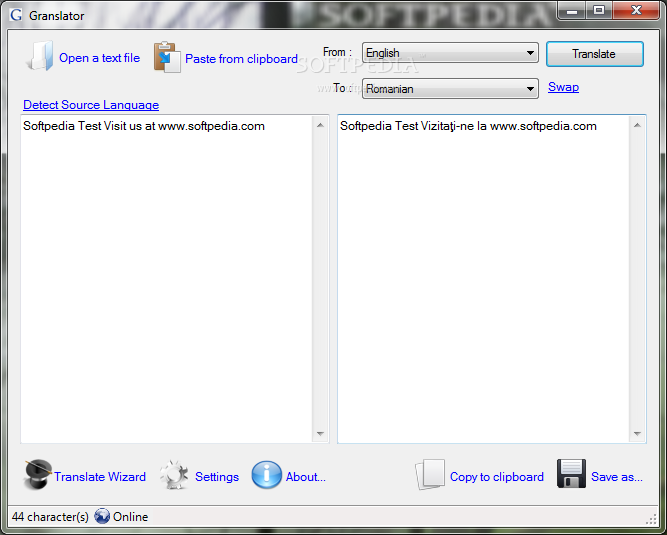Click the Settings gear icon
The height and width of the screenshot is (535, 667).
174,475
